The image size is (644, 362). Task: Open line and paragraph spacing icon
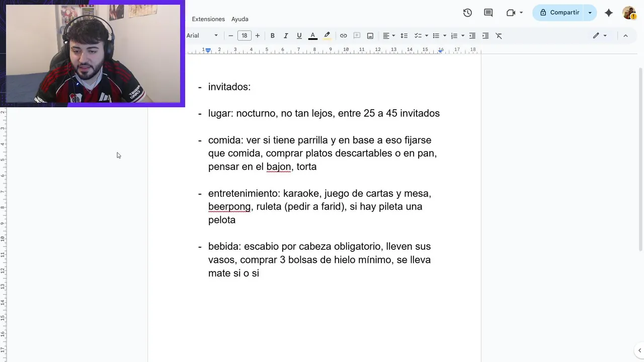coord(404,36)
